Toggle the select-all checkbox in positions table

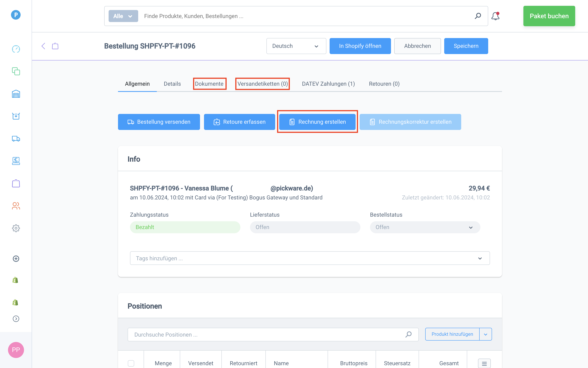point(131,363)
